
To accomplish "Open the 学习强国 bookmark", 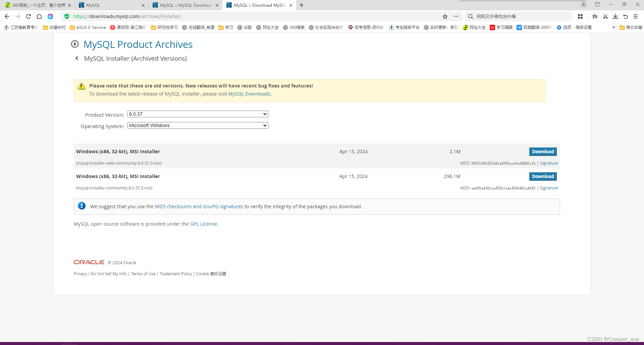I will (501, 27).
